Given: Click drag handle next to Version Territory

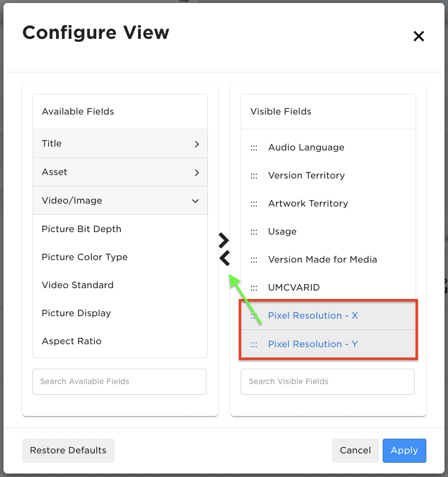Looking at the screenshot, I should tap(254, 176).
